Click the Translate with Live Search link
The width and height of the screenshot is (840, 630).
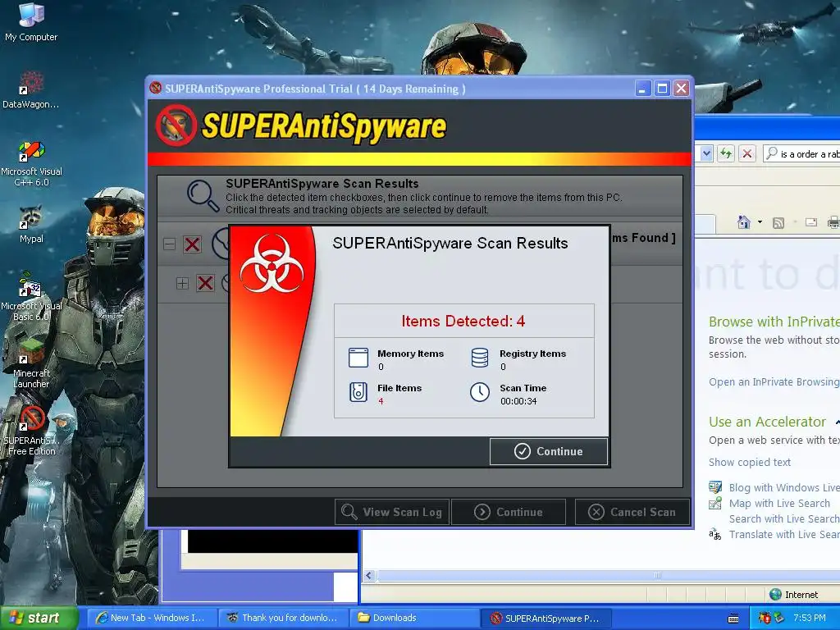[783, 534]
